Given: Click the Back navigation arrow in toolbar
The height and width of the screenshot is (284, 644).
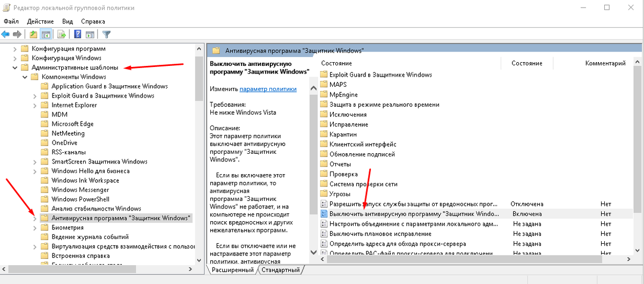Looking at the screenshot, I should pos(5,34).
